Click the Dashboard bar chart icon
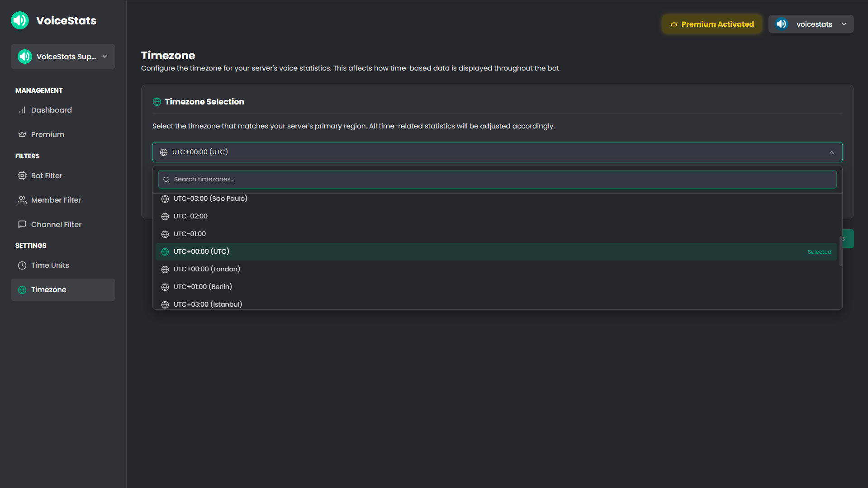 pos(22,110)
